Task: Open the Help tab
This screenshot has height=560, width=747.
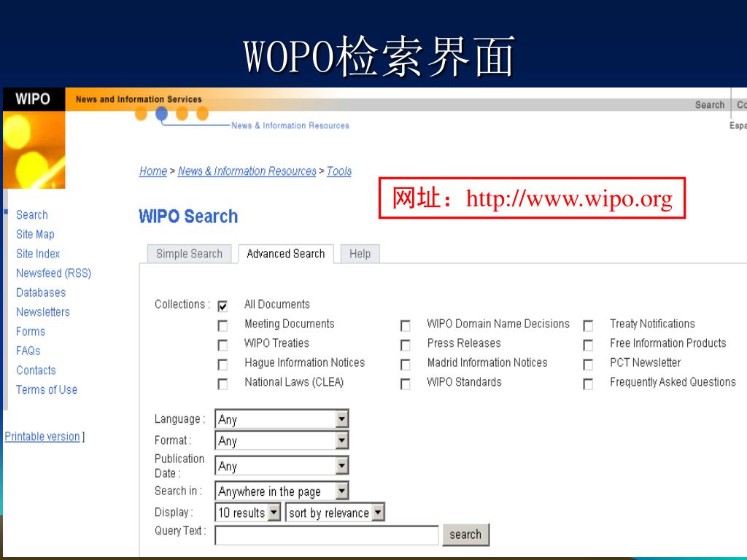Action: (x=360, y=254)
